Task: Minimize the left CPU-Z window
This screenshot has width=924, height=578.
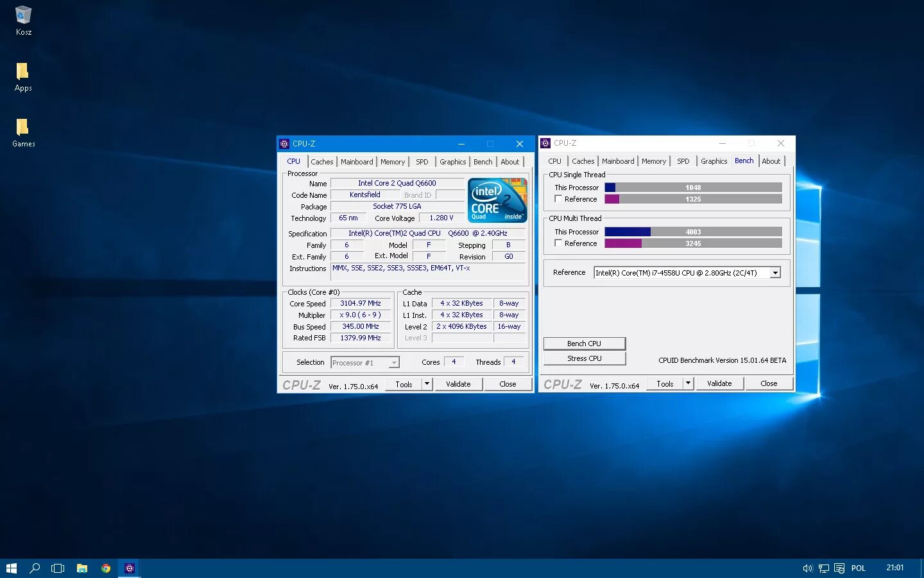Action: 461,144
